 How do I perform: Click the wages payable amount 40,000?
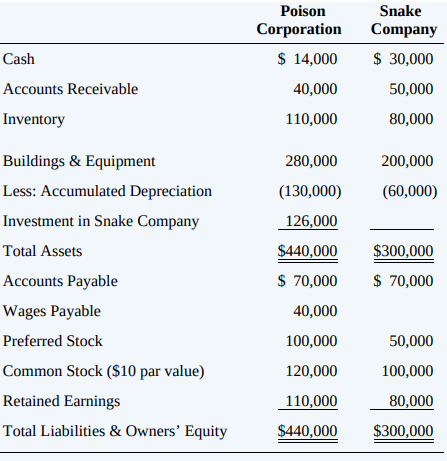(x=315, y=311)
